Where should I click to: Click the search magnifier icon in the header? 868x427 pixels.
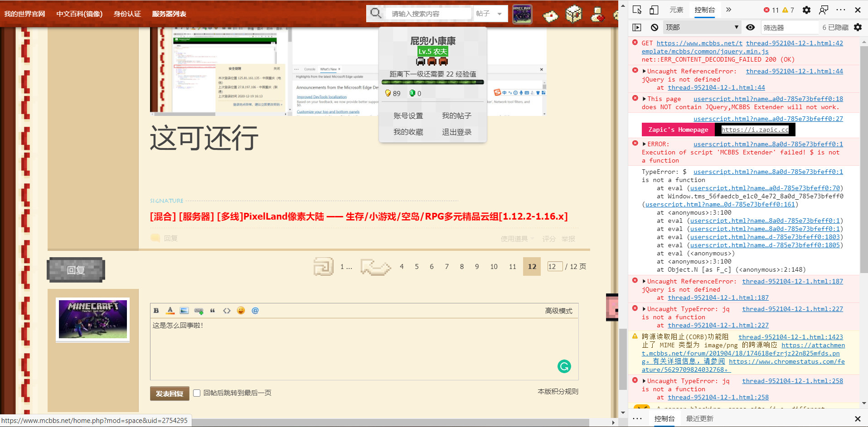pyautogui.click(x=375, y=14)
